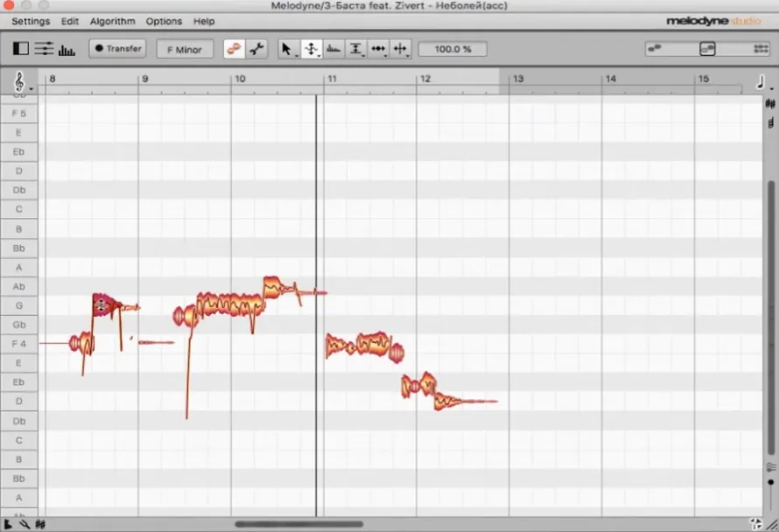The image size is (779, 532).
Task: Click the F 4 pitch label
Action: point(19,344)
